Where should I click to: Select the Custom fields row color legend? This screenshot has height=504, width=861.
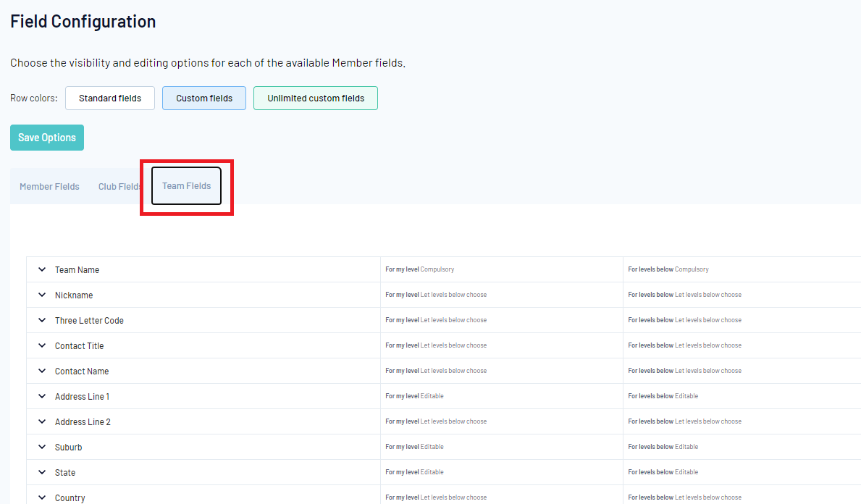click(204, 98)
